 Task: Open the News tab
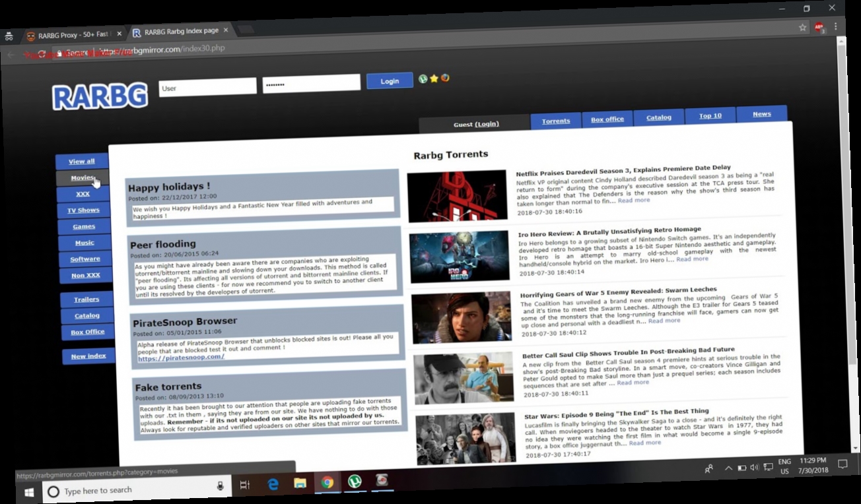coord(762,113)
